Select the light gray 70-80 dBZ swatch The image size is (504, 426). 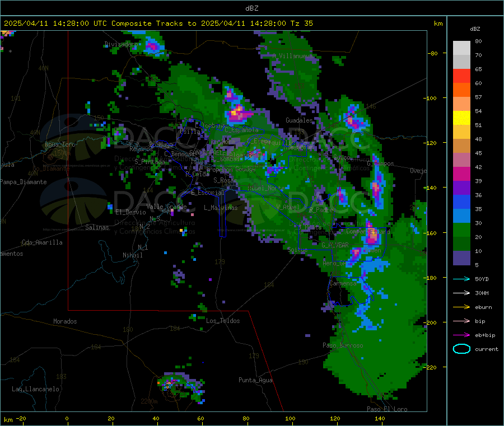click(461, 48)
